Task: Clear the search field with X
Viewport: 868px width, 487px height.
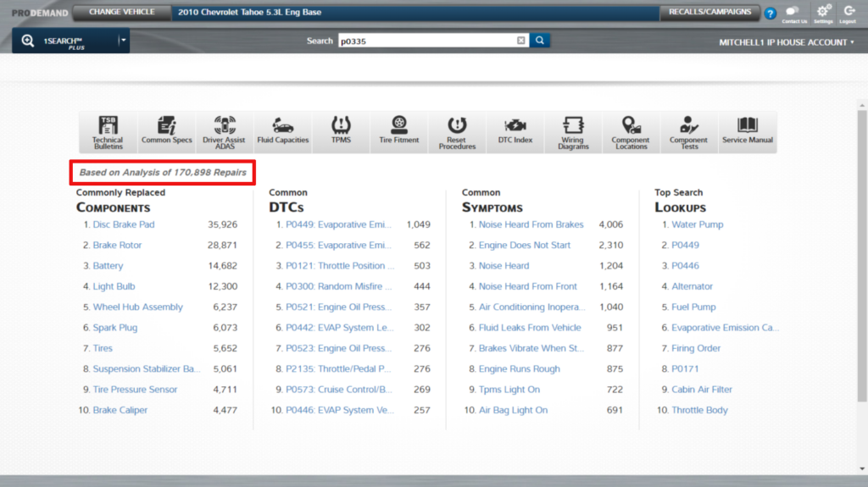Action: point(521,41)
